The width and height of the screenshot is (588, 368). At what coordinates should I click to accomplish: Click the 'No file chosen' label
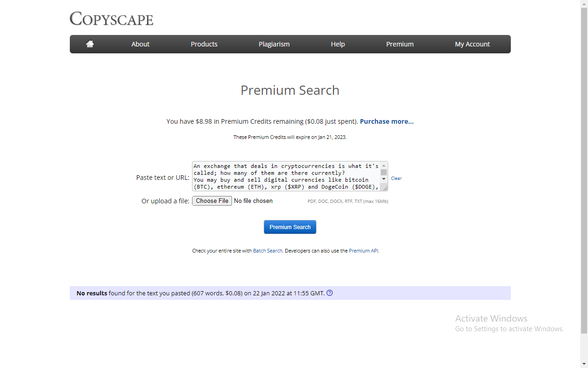(x=253, y=201)
